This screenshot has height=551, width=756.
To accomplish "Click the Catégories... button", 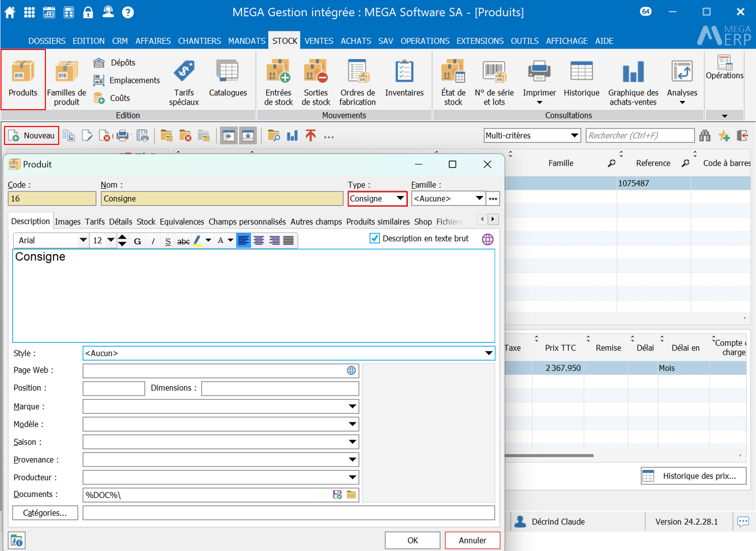I will [45, 513].
